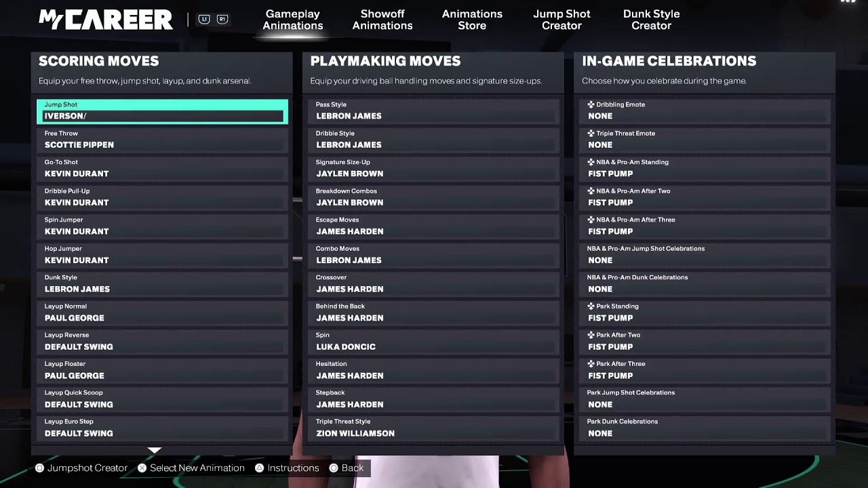868x488 pixels.
Task: Select the Pass Style row
Action: click(434, 111)
